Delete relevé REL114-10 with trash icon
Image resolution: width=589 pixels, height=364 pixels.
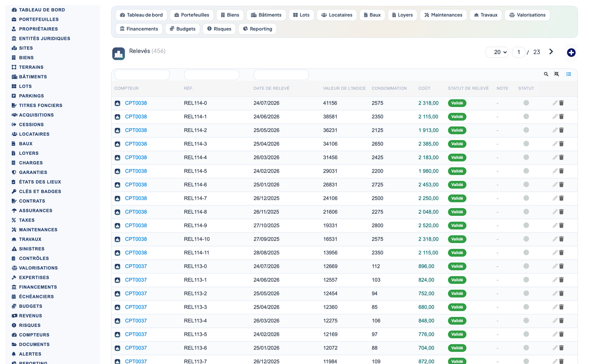[561, 239]
